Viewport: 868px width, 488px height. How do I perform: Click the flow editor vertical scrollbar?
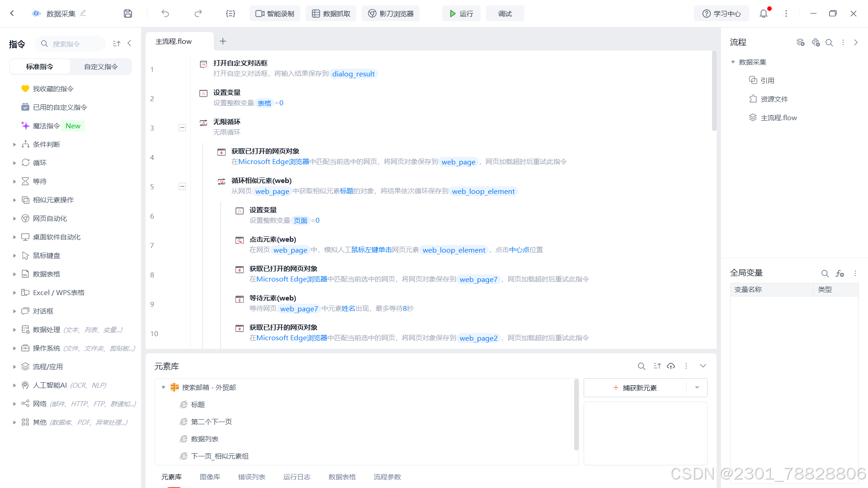click(714, 90)
